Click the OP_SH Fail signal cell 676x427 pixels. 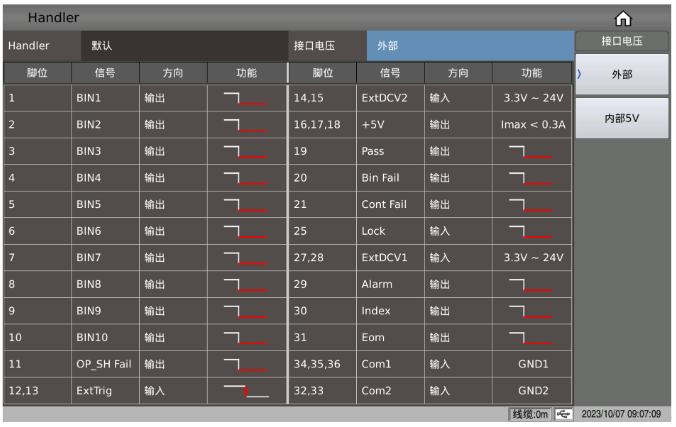click(105, 364)
